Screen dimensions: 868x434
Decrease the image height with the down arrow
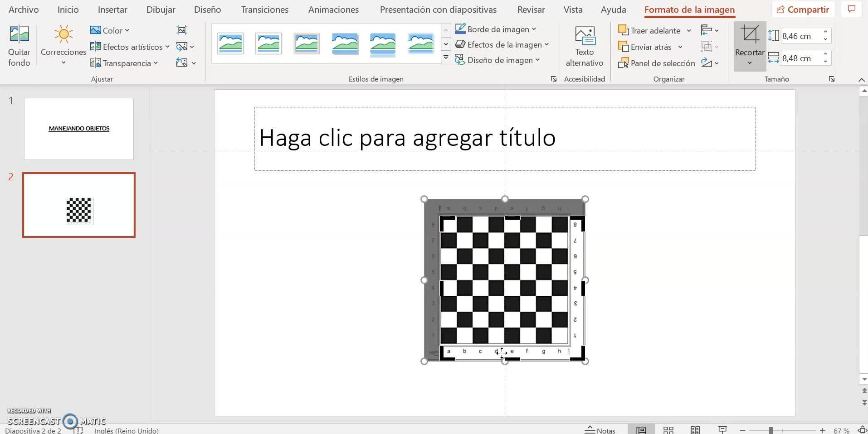826,39
